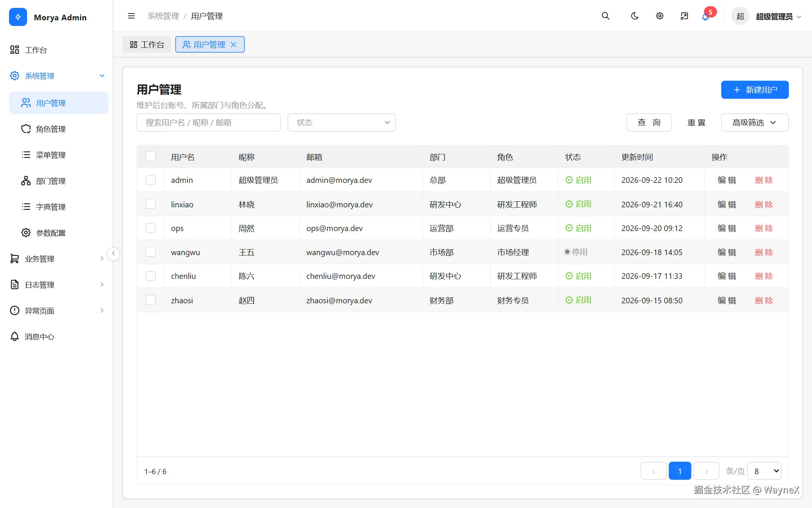Click the 查询 button
Screen dimensions: 812x508
click(x=649, y=123)
